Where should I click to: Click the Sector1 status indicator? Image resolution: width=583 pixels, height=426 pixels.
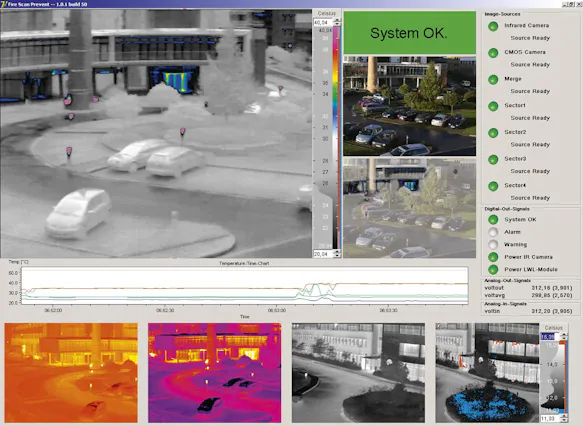493,106
